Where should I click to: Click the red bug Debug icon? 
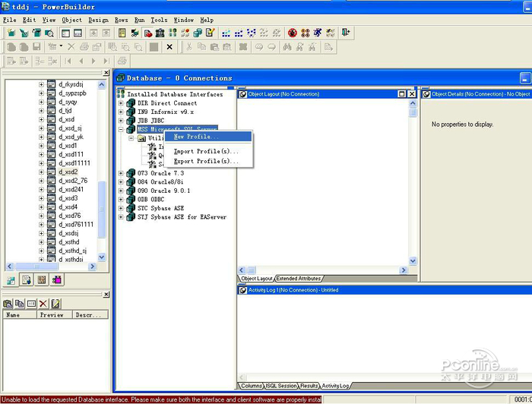pyautogui.click(x=293, y=33)
